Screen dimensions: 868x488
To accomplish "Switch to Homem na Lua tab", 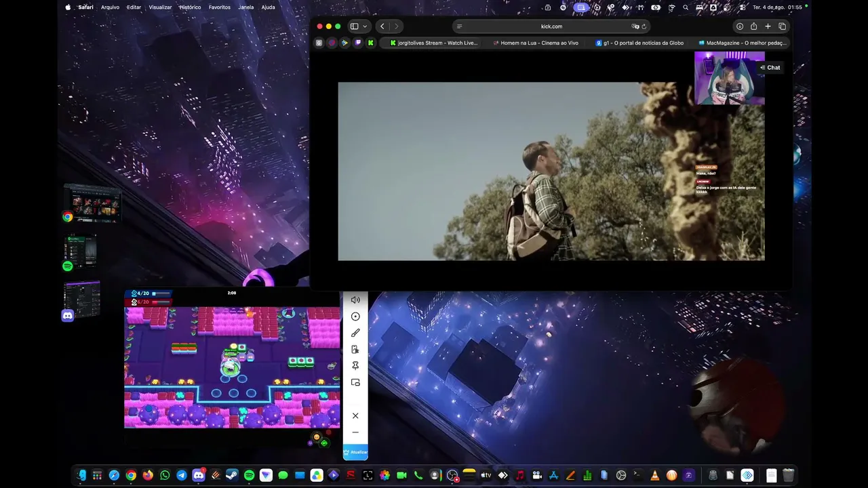I will (x=536, y=43).
